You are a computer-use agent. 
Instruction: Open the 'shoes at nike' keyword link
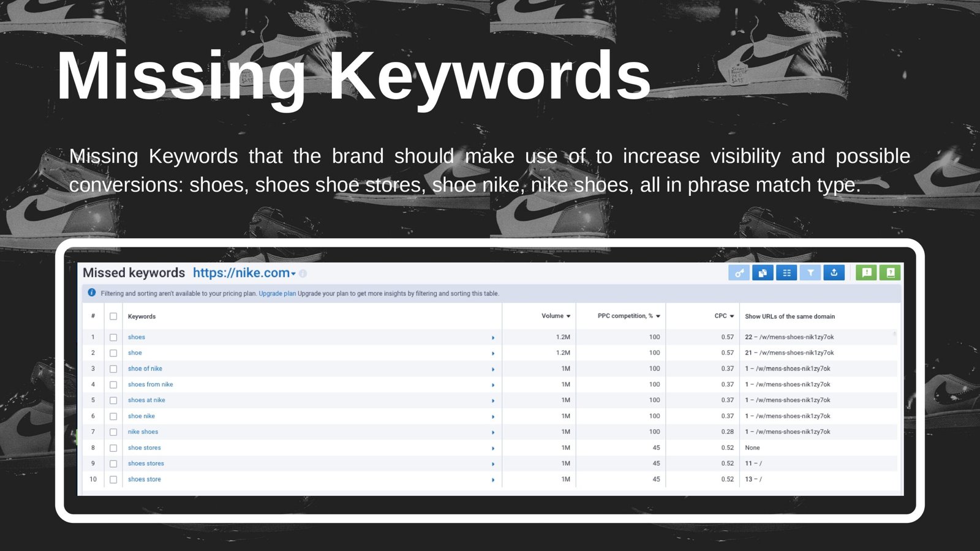(x=146, y=400)
